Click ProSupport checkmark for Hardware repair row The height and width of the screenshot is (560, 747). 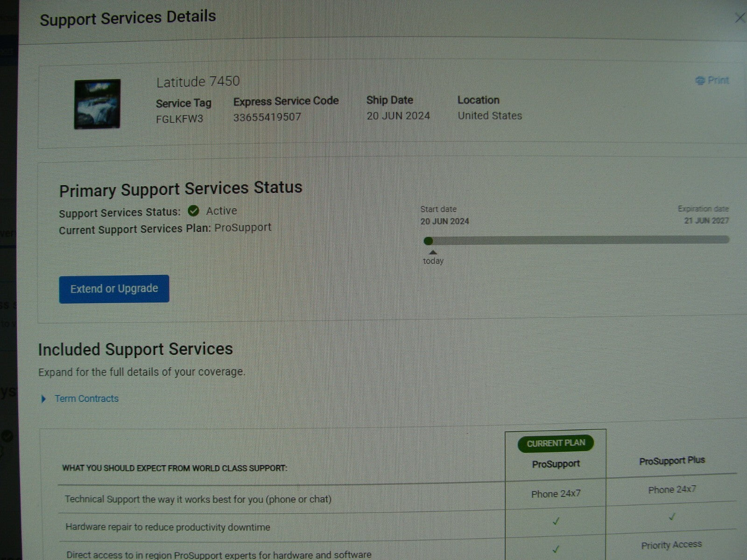[556, 521]
